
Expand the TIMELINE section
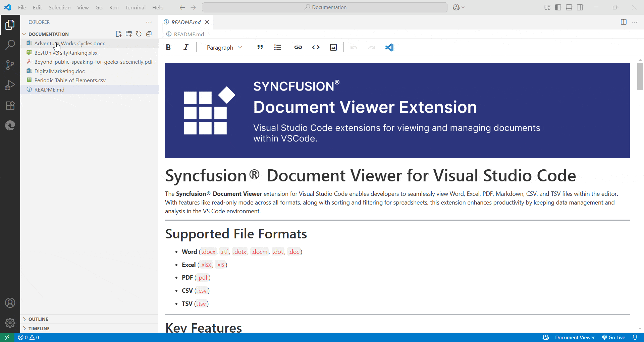coord(39,328)
